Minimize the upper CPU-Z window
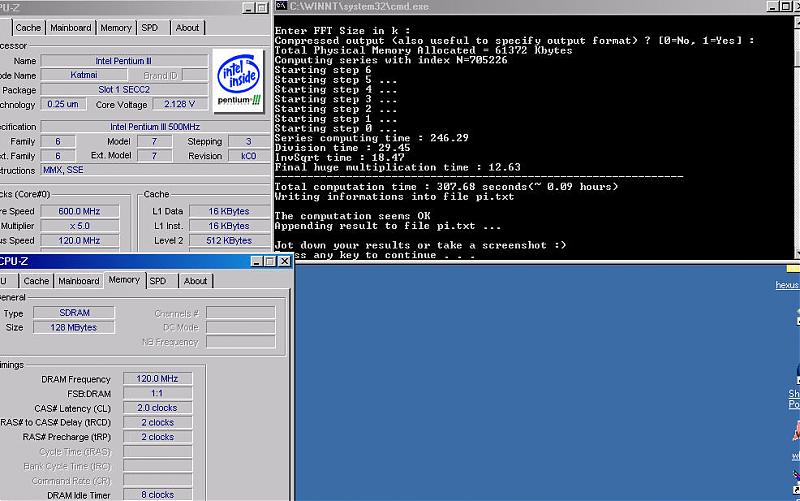 tap(248, 8)
